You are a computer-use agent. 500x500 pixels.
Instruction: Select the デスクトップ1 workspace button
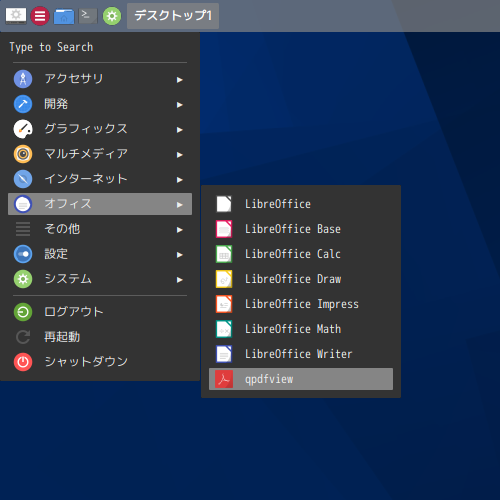pos(173,16)
